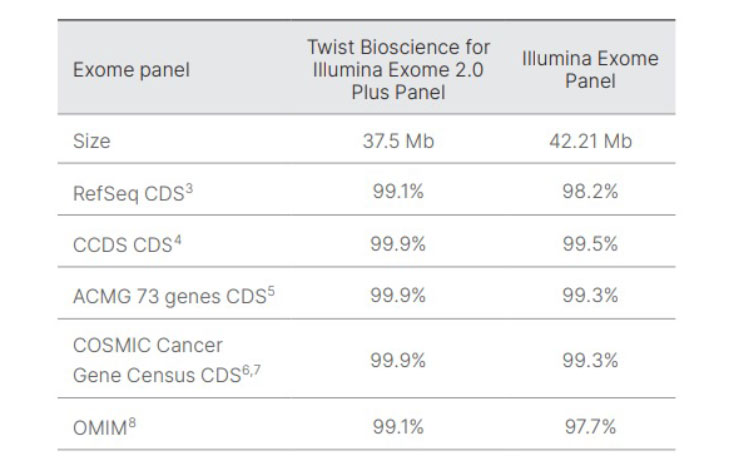The image size is (736, 475).
Task: Select the 97.7% OMIM value
Action: pos(590,427)
